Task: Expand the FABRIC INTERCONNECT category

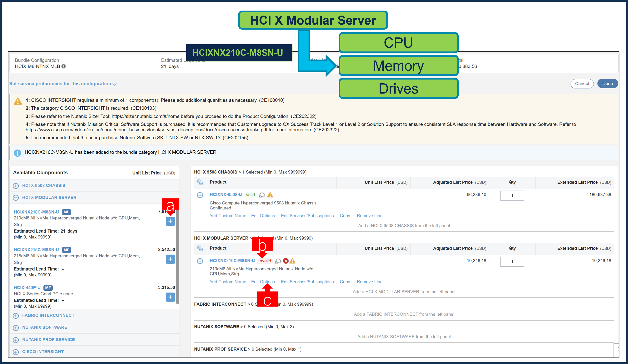Action: pos(16,315)
